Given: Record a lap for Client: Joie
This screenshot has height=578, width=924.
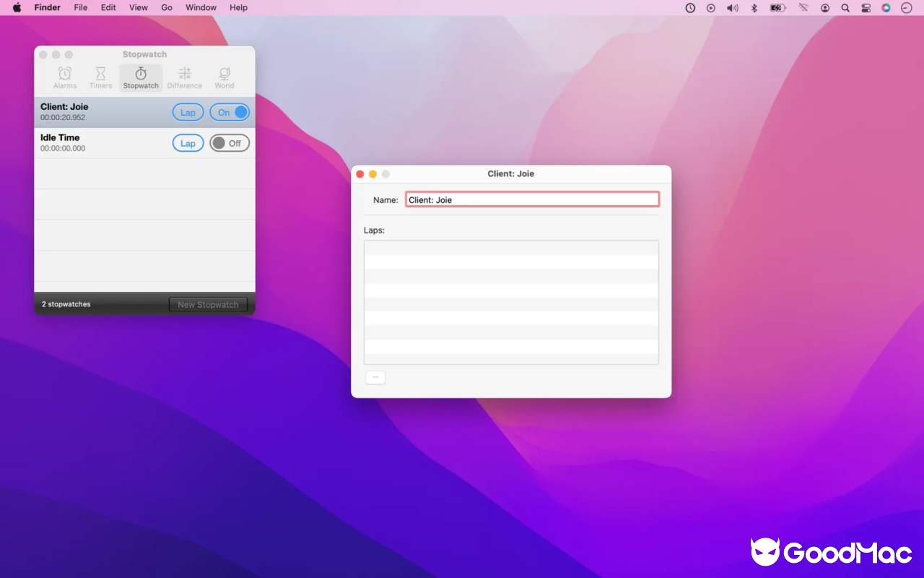Looking at the screenshot, I should point(188,113).
